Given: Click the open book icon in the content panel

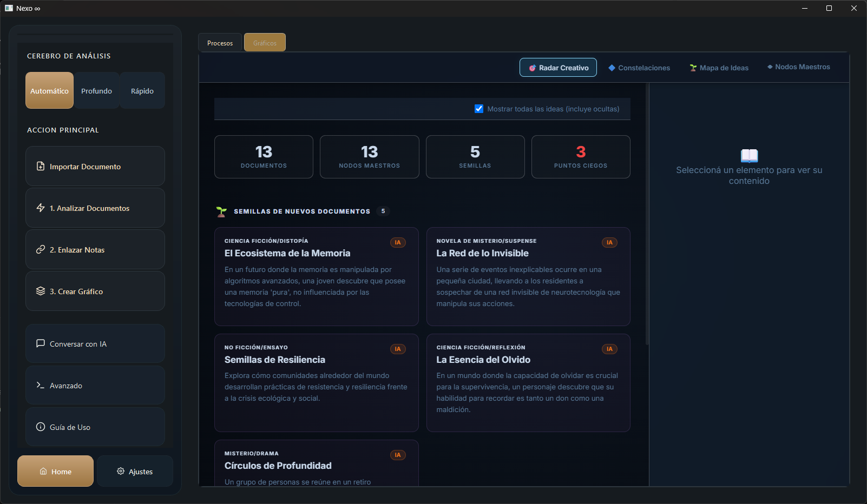Looking at the screenshot, I should 749,156.
